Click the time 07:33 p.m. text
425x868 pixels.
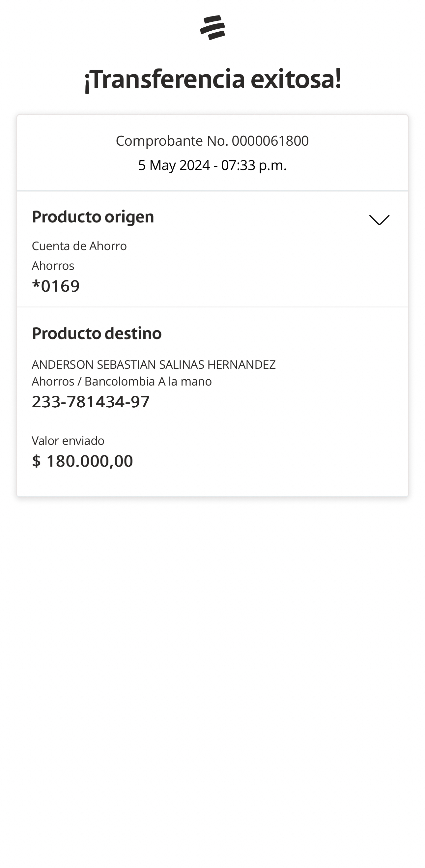[x=254, y=165]
